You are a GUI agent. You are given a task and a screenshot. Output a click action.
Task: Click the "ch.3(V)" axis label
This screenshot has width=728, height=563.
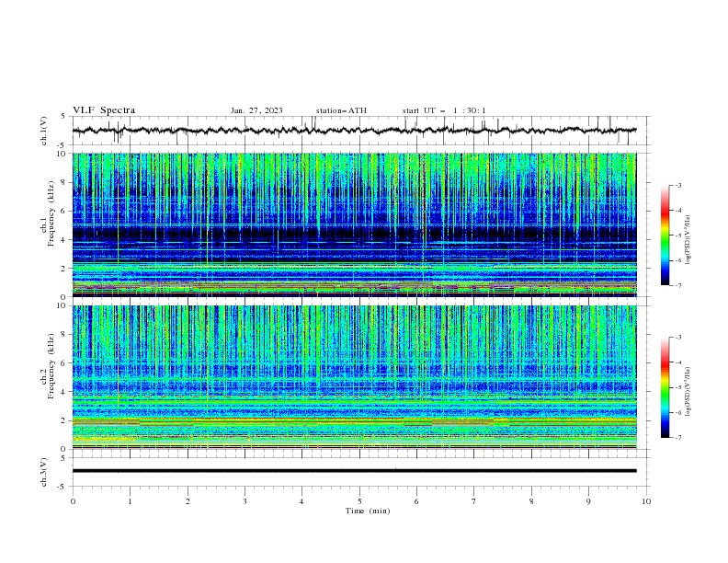(43, 472)
